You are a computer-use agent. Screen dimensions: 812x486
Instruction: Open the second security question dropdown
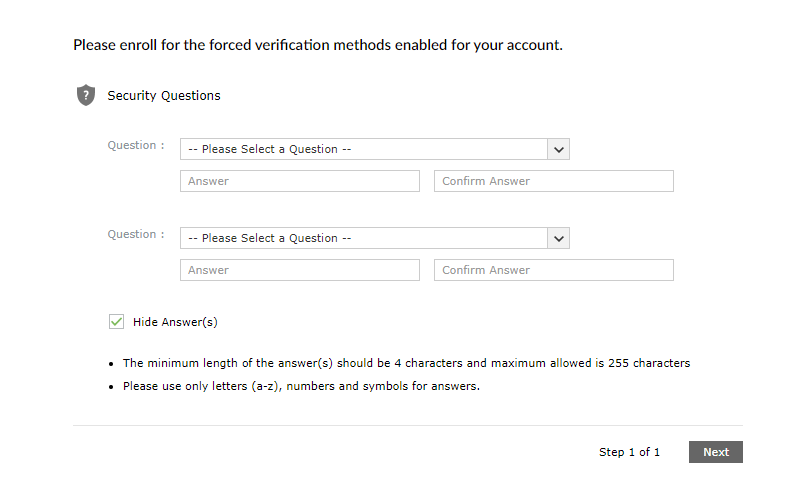364,238
